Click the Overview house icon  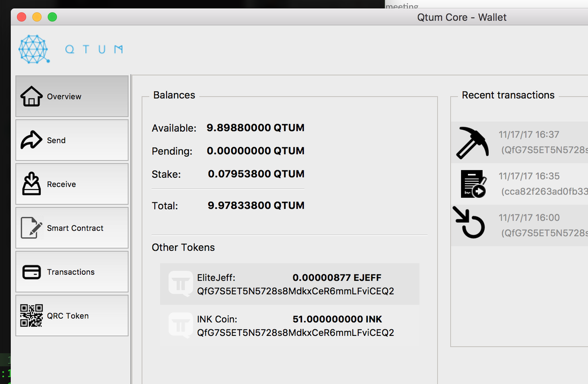tap(31, 96)
